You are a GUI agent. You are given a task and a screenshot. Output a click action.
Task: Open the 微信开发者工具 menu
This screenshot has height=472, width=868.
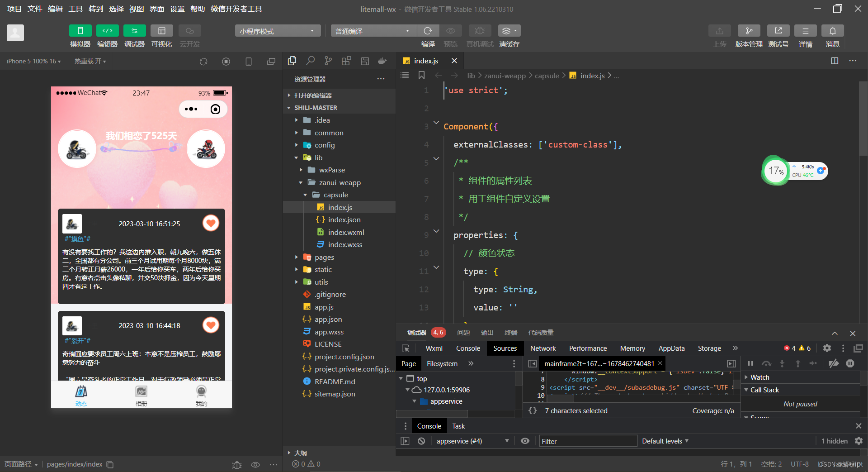coord(236,9)
